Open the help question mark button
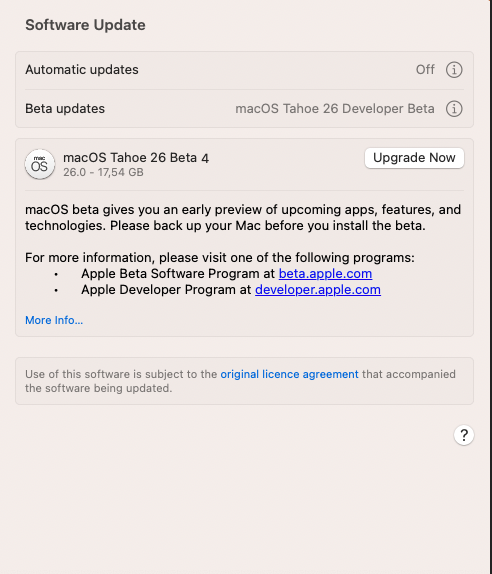492x574 pixels. [x=464, y=435]
